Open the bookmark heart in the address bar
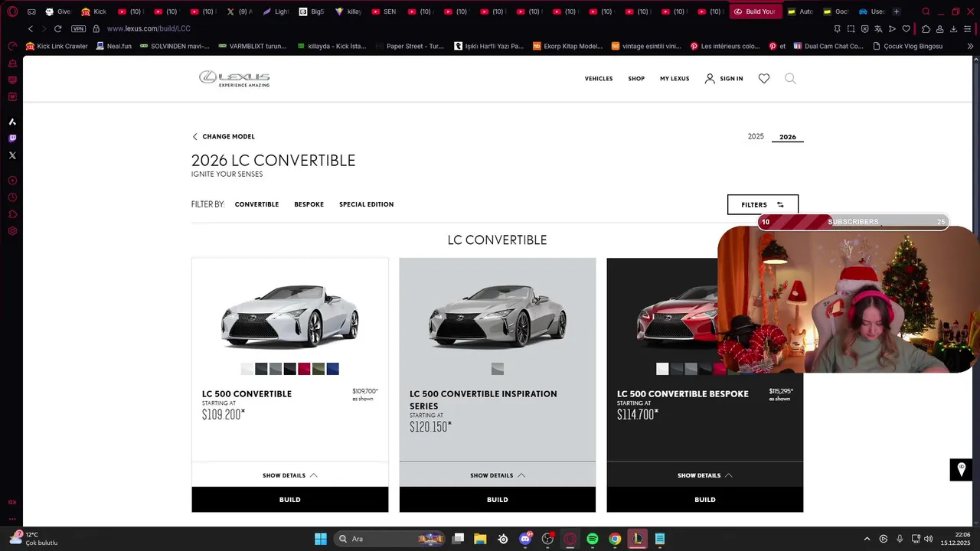This screenshot has height=551, width=980. pos(906,28)
